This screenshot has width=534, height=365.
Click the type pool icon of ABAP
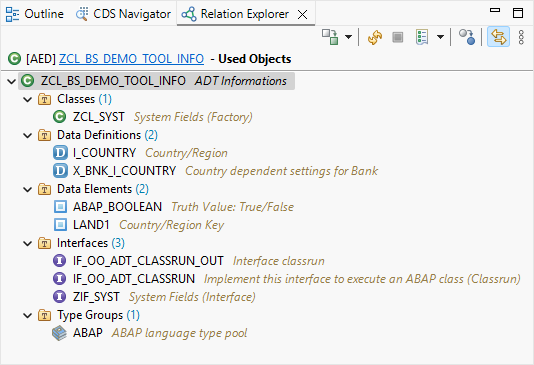(x=60, y=333)
